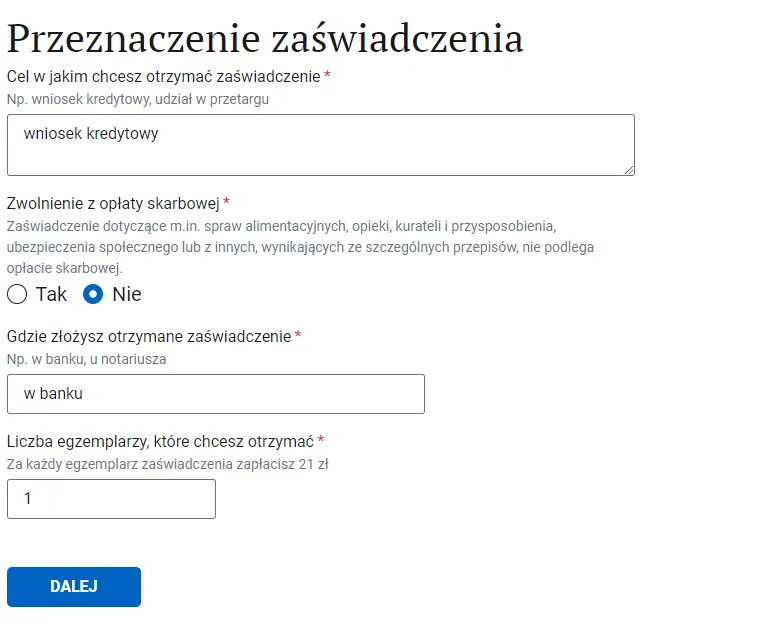Click the purpose textarea containing "wniosek kredytowy"

coord(320,145)
